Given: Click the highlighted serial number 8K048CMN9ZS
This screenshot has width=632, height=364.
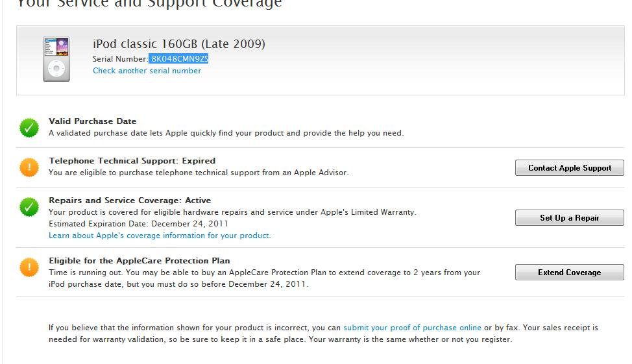Looking at the screenshot, I should (x=179, y=58).
